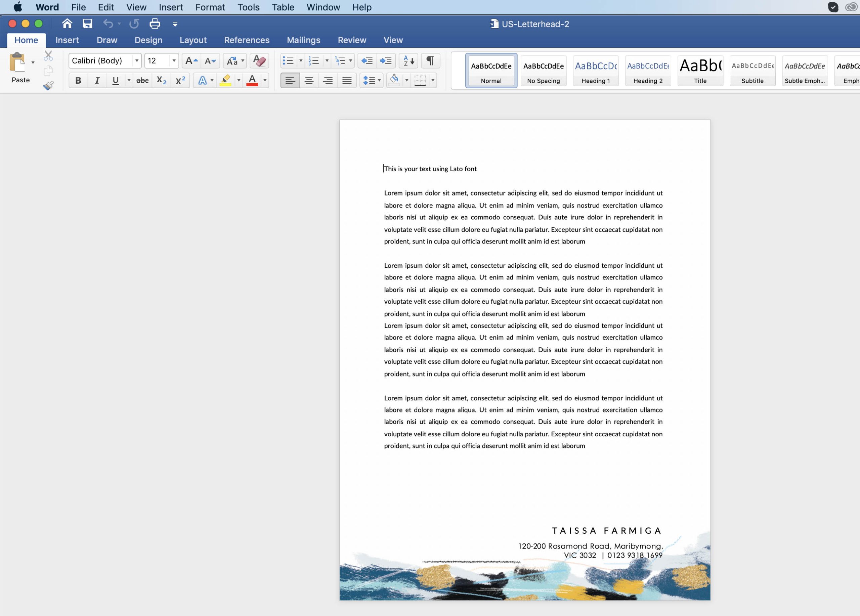
Task: Open the Calibri (Body) font name dropdown
Action: [136, 61]
